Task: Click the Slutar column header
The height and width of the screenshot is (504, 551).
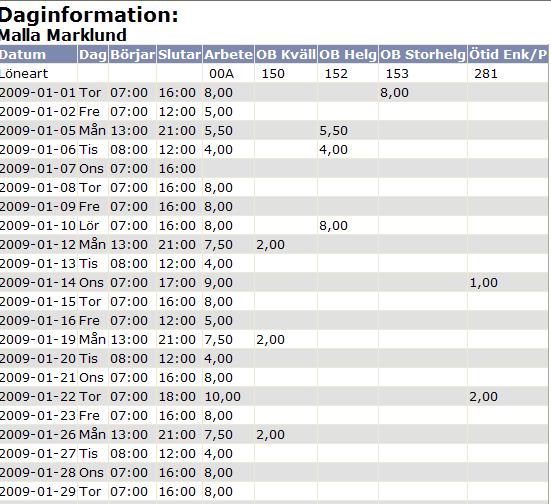Action: 180,54
